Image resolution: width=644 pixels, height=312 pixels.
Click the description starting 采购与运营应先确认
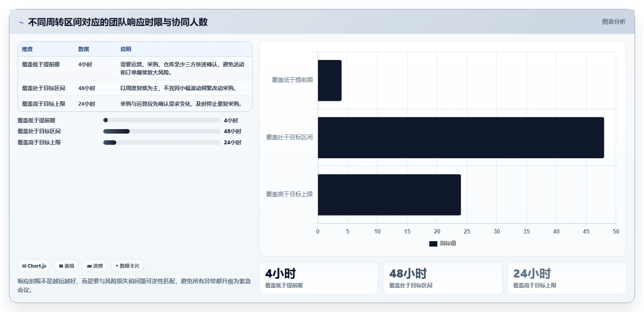pyautogui.click(x=181, y=104)
